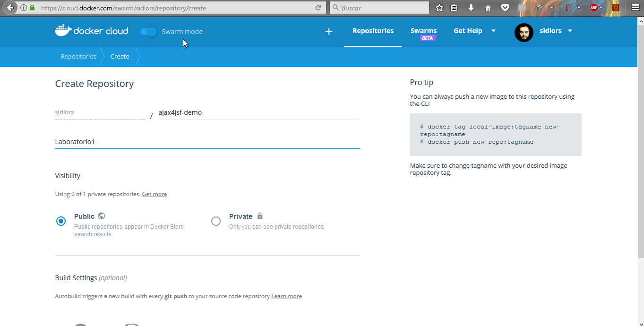Click the site information icon in address bar
644x326 pixels.
tap(24, 8)
